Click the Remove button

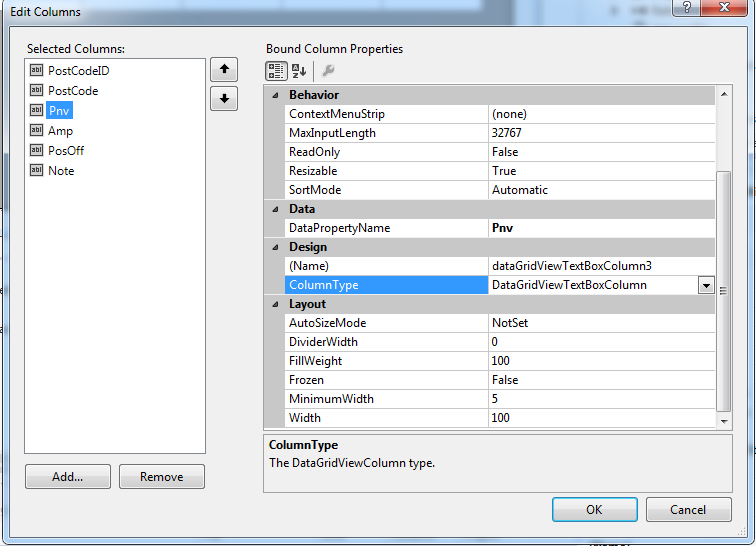click(x=162, y=477)
